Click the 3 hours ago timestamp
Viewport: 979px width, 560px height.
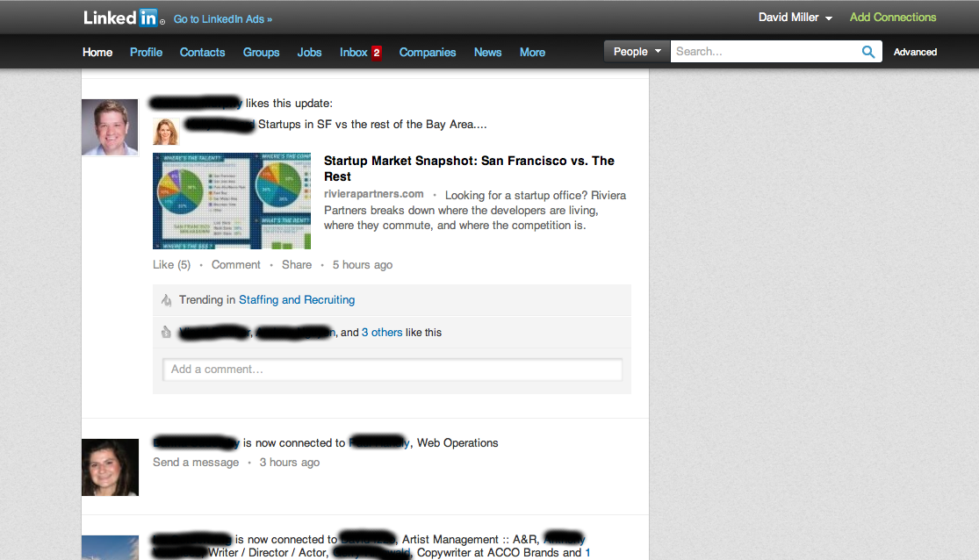[x=290, y=463]
